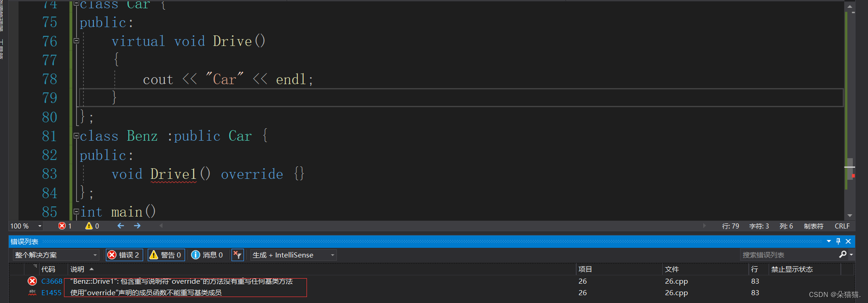Click the red error count icon in status bar
Image resolution: width=868 pixels, height=303 pixels.
pos(62,226)
